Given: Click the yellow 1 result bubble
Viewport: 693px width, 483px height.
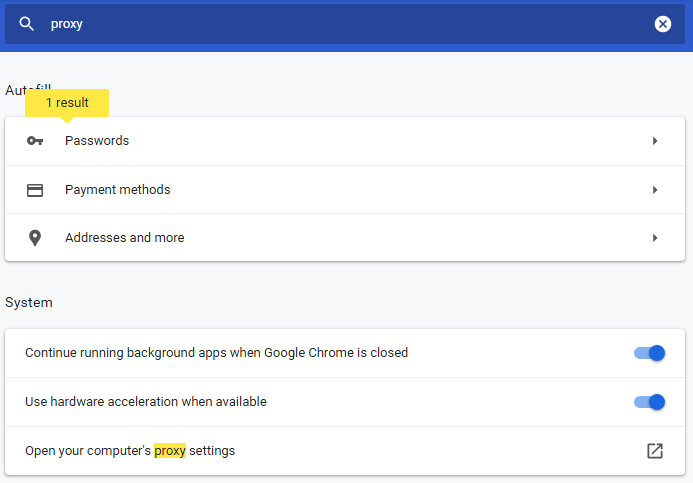Looking at the screenshot, I should pos(67,103).
